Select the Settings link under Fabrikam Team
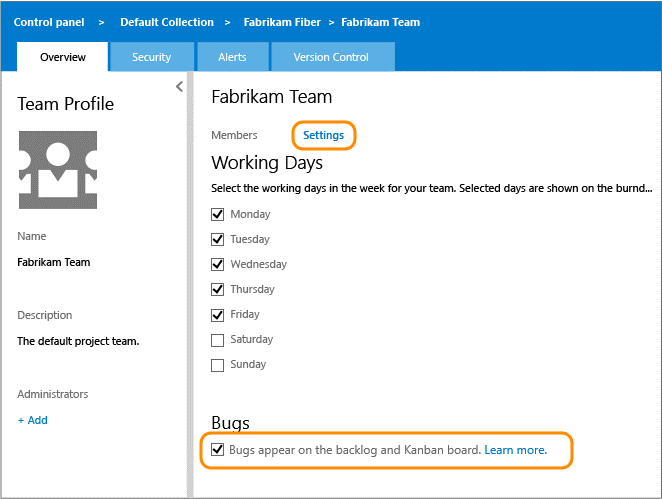 [x=323, y=135]
